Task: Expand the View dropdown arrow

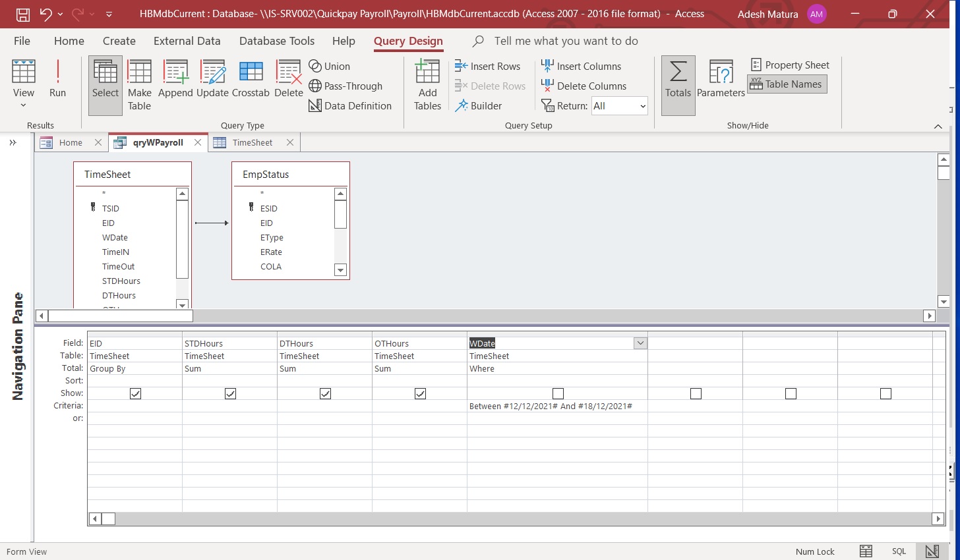Action: click(x=24, y=105)
